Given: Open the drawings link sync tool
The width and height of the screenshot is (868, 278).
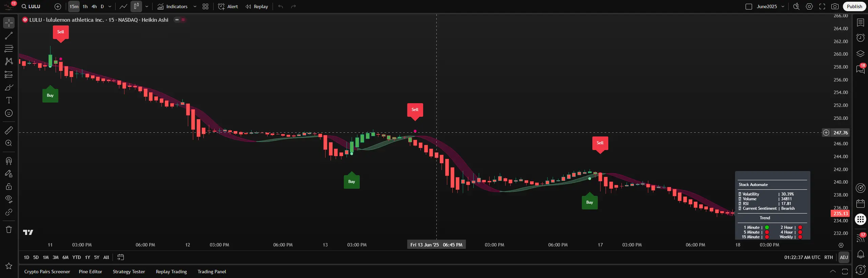Looking at the screenshot, I should (x=9, y=212).
